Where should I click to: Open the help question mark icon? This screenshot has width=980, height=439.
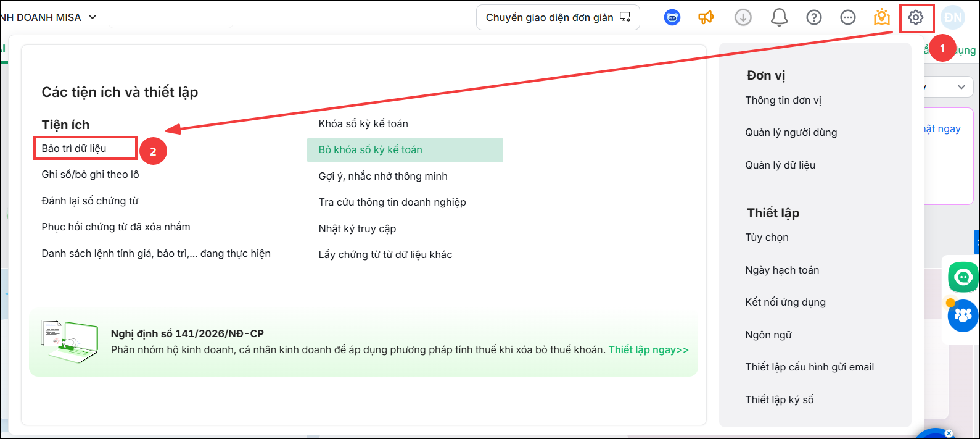pos(814,18)
